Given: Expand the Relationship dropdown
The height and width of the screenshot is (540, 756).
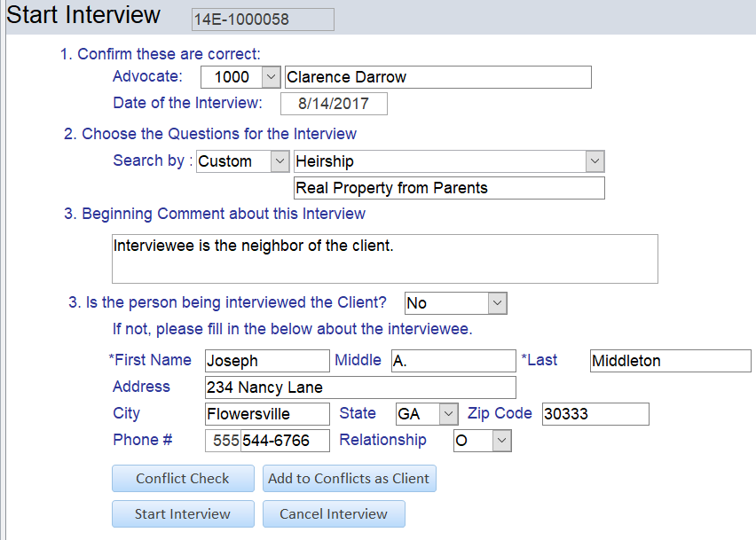Looking at the screenshot, I should (501, 441).
